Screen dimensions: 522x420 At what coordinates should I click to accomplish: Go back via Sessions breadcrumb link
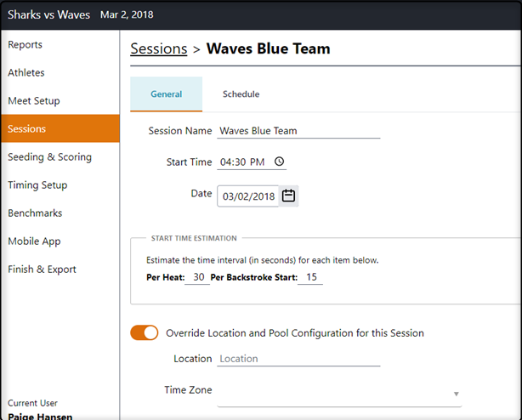click(159, 48)
